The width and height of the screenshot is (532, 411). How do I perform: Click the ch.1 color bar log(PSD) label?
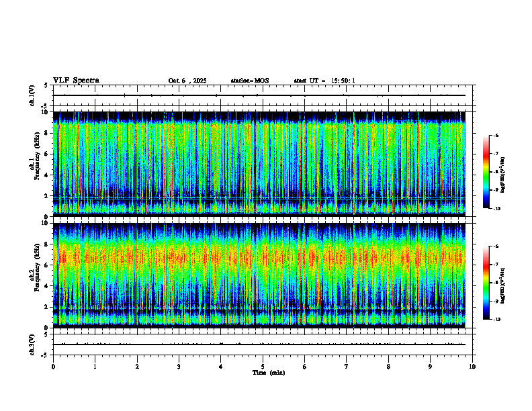503,175
